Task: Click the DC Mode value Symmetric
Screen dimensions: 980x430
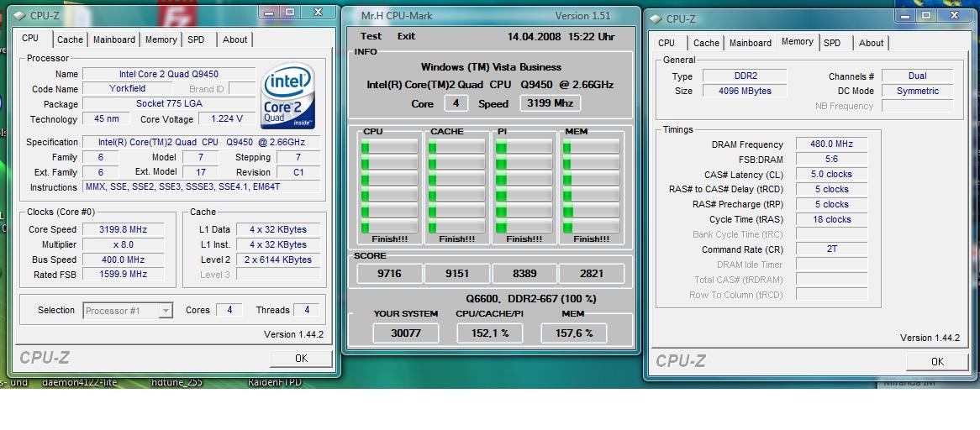Action: tap(918, 91)
